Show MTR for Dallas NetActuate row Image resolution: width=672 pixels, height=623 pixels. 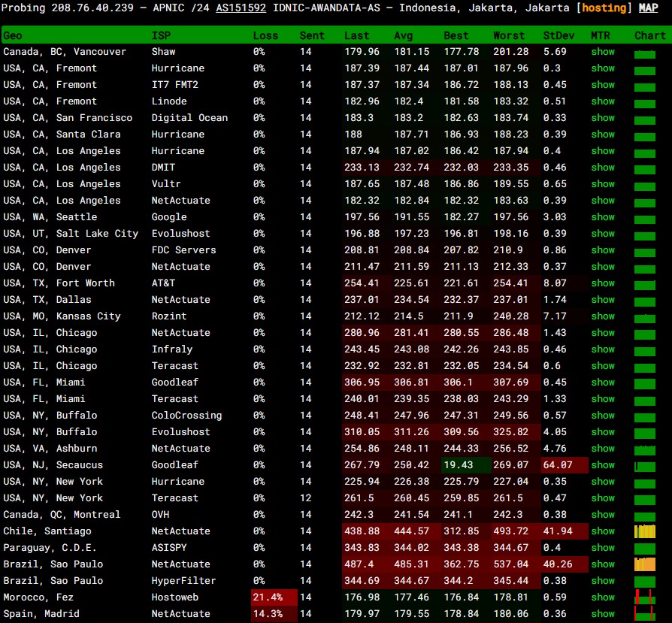coord(603,300)
